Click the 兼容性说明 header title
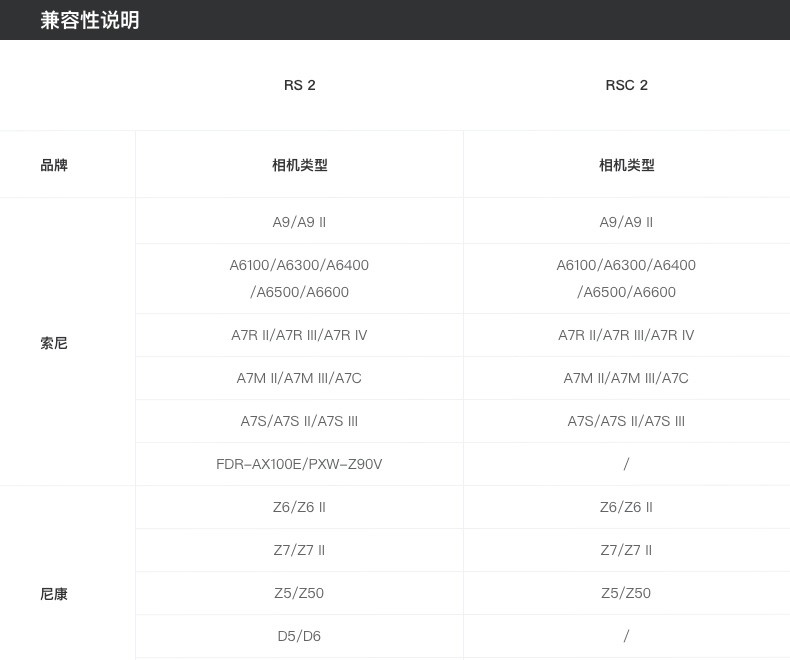The height and width of the screenshot is (660, 790). pos(90,20)
